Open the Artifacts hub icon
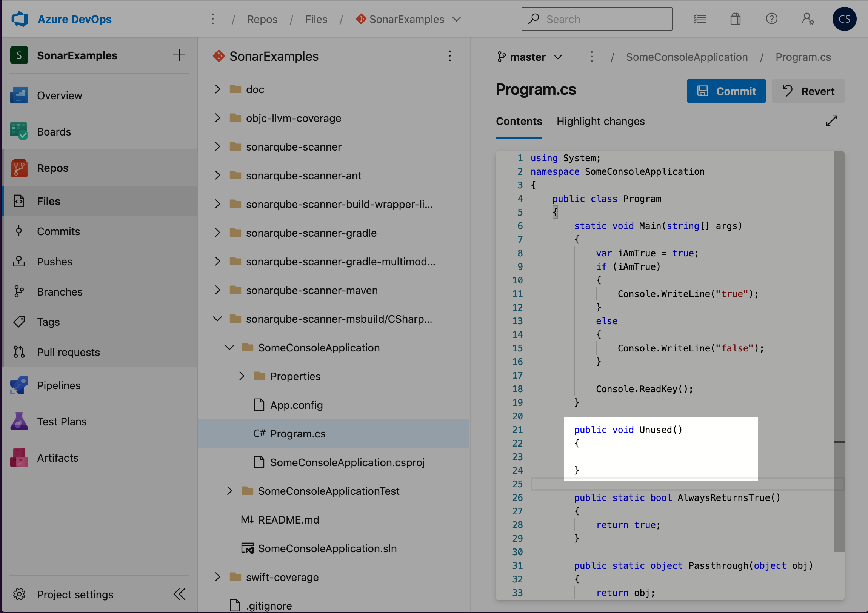The height and width of the screenshot is (613, 868). point(19,457)
